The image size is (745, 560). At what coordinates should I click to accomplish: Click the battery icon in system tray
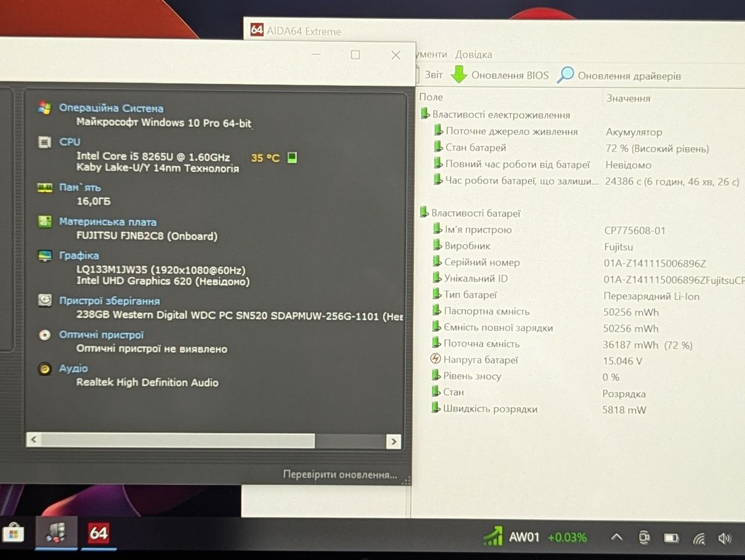pos(672,538)
